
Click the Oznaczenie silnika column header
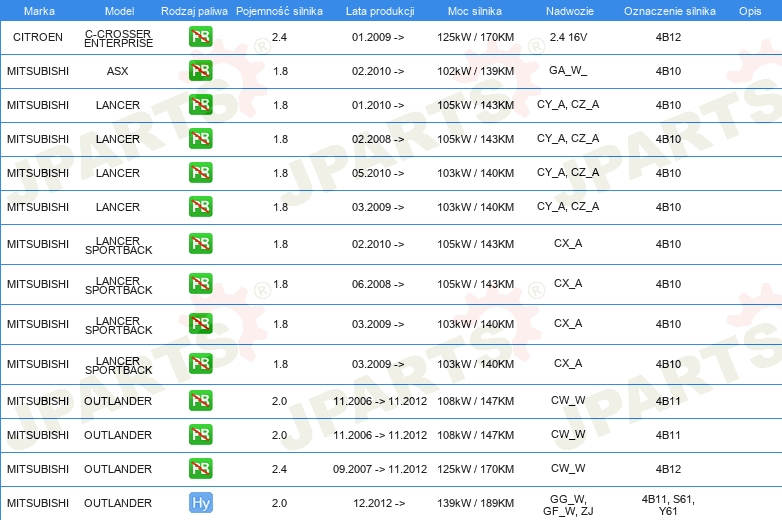pos(670,11)
